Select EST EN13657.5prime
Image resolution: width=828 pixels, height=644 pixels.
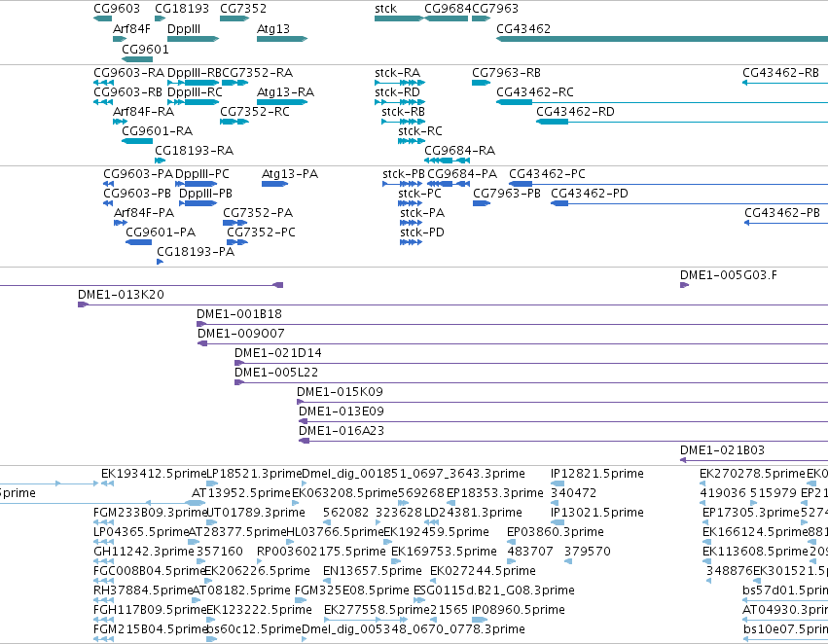point(373,571)
